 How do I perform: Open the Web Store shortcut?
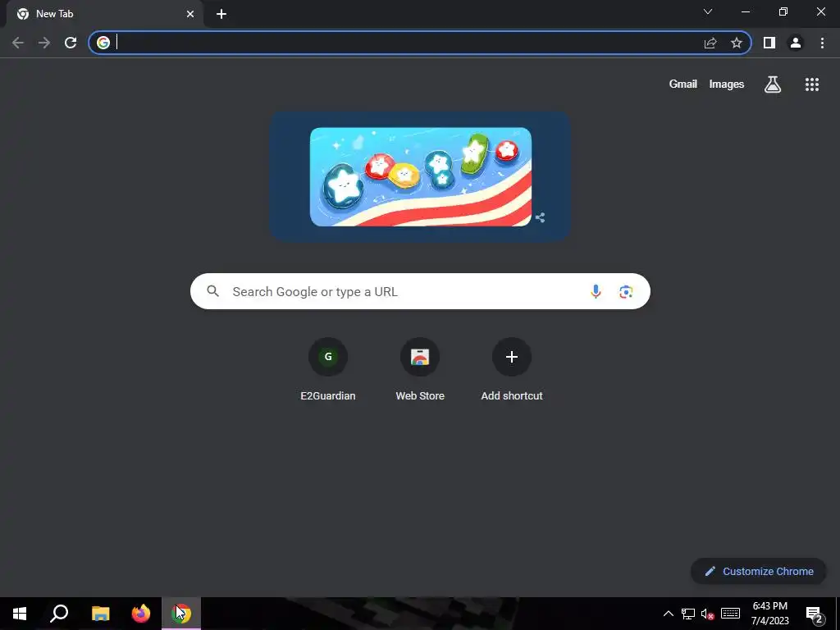[x=420, y=370]
